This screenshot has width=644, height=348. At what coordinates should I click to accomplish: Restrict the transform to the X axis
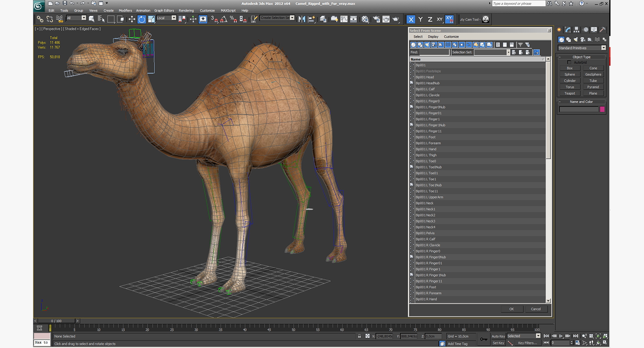411,19
